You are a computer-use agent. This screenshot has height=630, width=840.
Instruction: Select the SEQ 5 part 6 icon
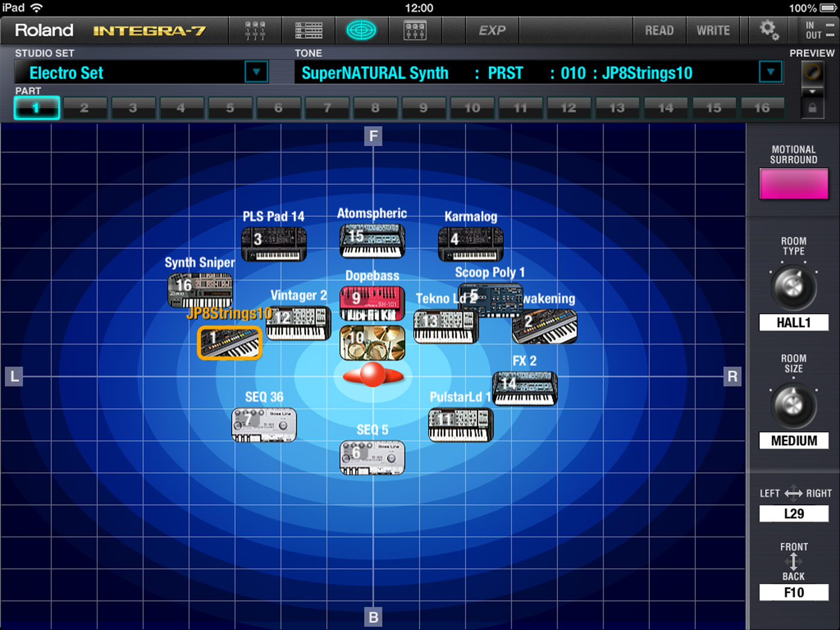click(x=372, y=458)
